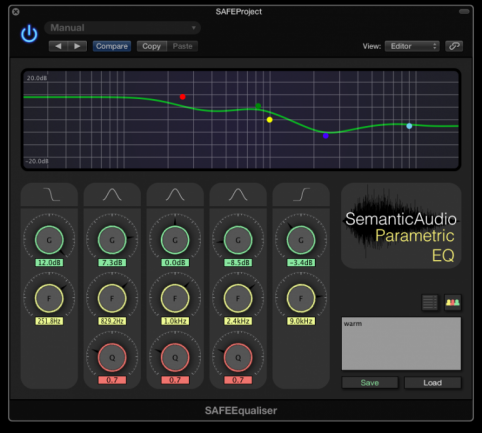Screen dimensions: 482x433
Task: Open the Manual preset dropdown
Action: coord(122,28)
